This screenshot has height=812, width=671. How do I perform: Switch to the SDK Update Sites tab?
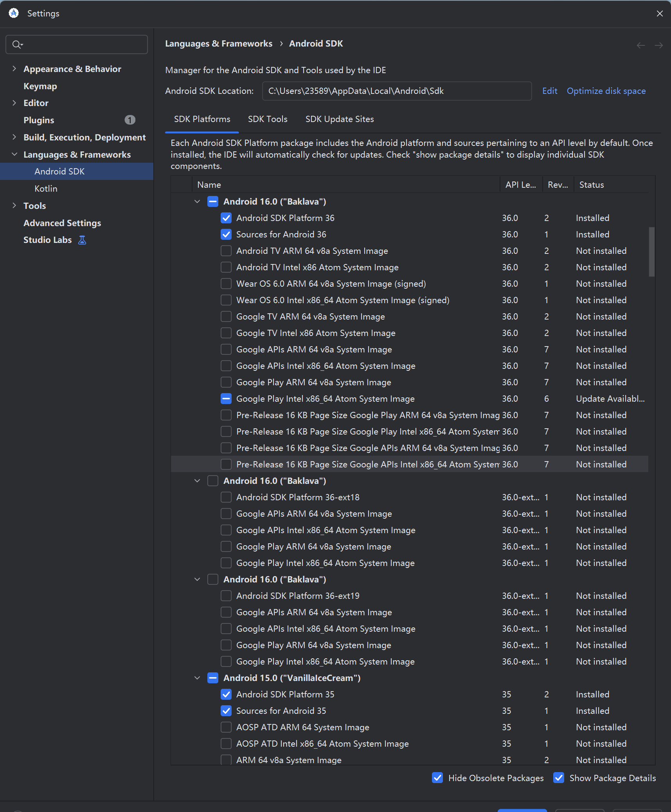point(340,119)
